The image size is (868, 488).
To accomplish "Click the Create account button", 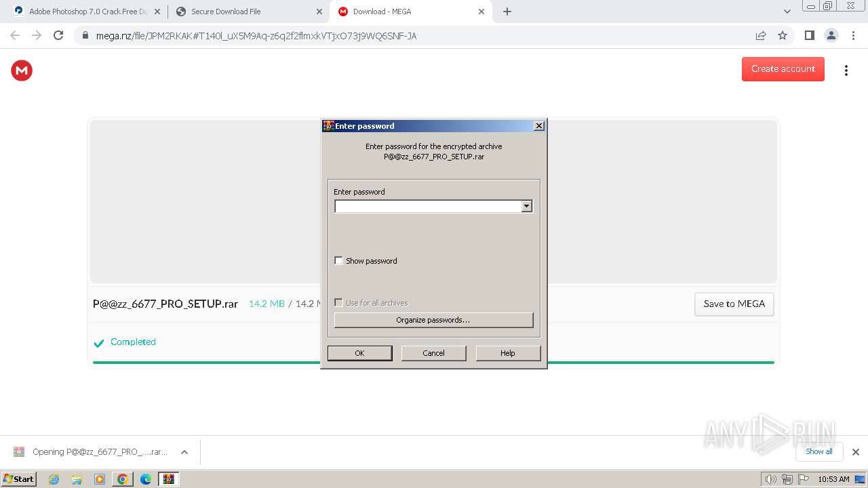I will click(x=783, y=69).
